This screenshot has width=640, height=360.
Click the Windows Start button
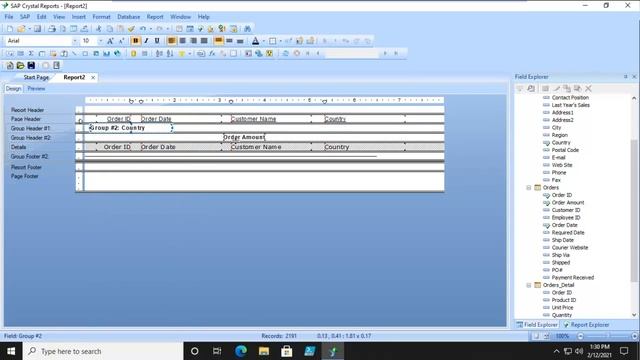pyautogui.click(x=11, y=351)
